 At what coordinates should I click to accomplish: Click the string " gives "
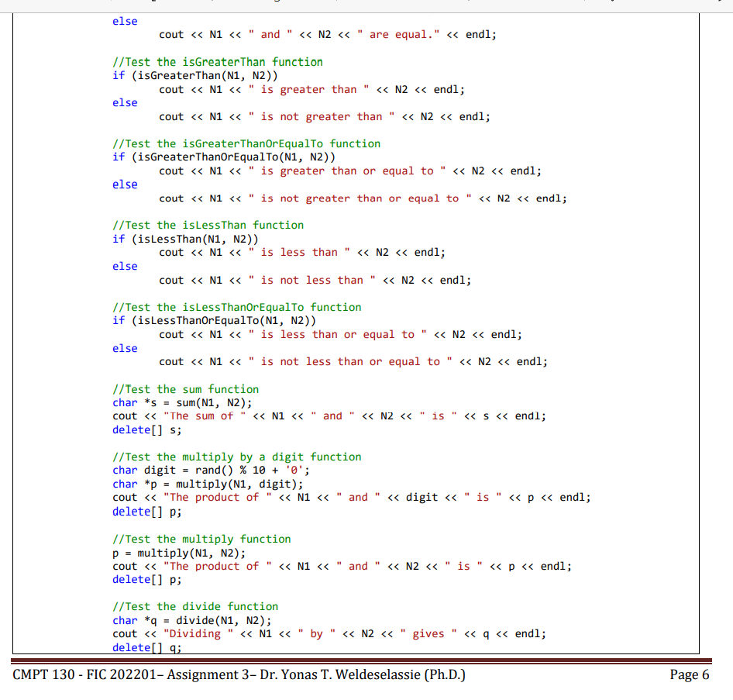[x=428, y=634]
